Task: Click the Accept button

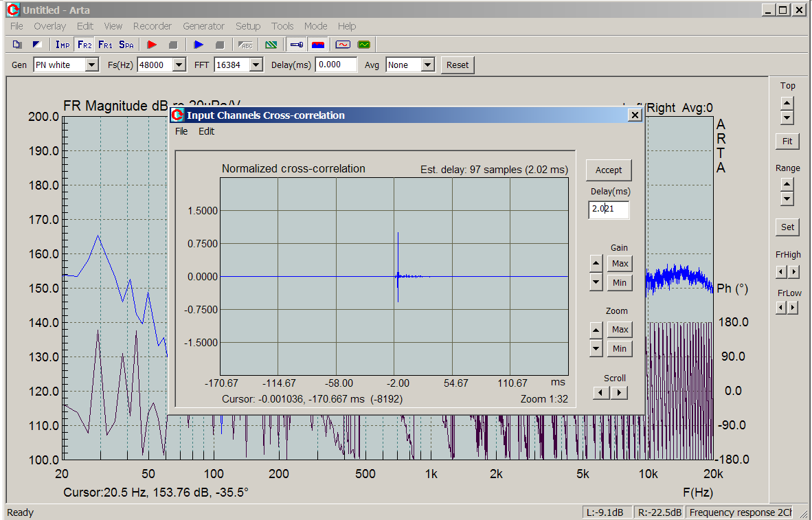Action: point(608,170)
